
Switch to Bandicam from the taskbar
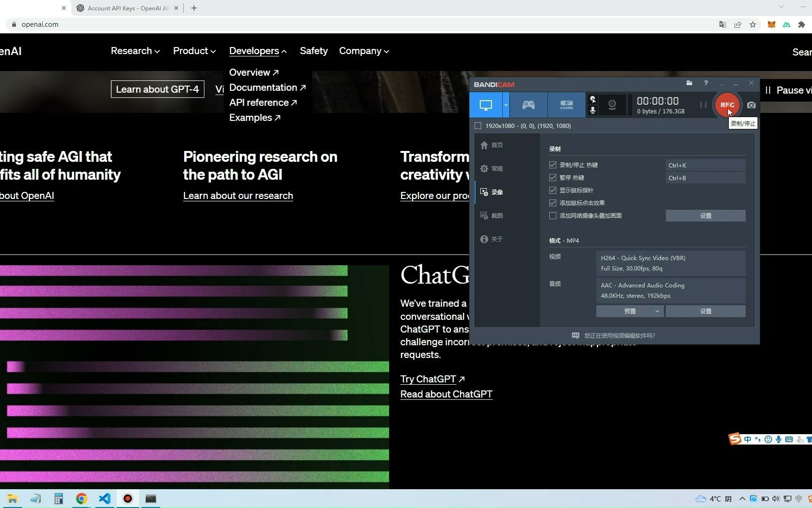pos(128,499)
